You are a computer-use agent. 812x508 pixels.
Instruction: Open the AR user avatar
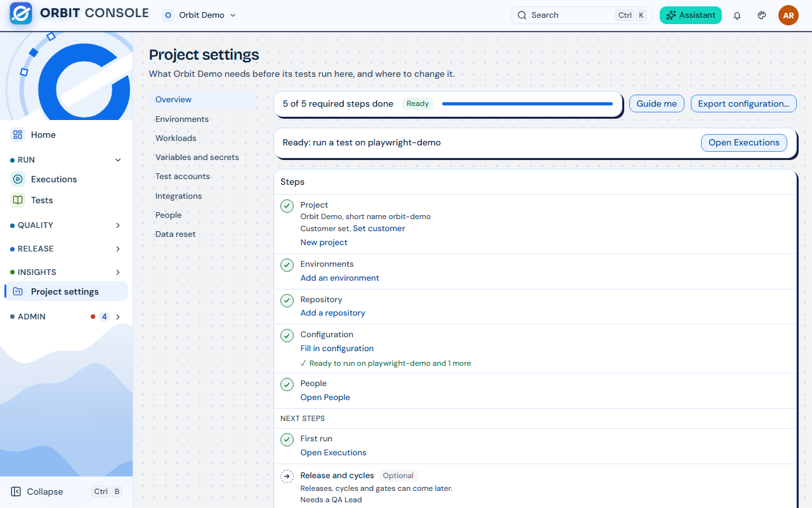[x=789, y=15]
